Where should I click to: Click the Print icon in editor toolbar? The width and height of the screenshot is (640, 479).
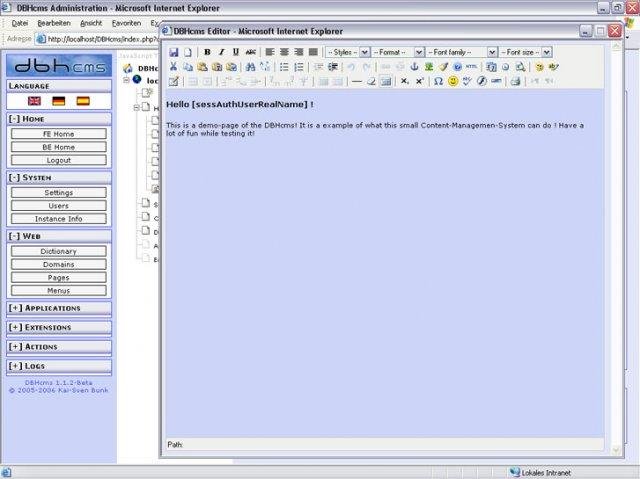[x=516, y=81]
